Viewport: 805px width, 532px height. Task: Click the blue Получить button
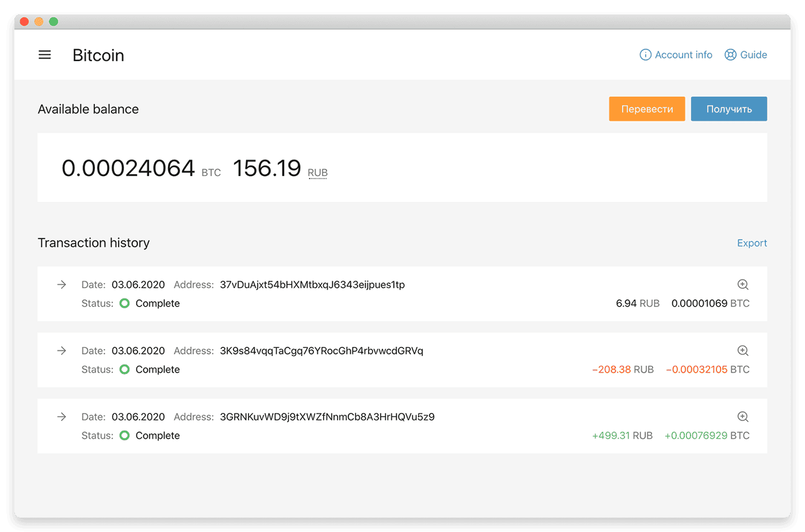tap(729, 109)
